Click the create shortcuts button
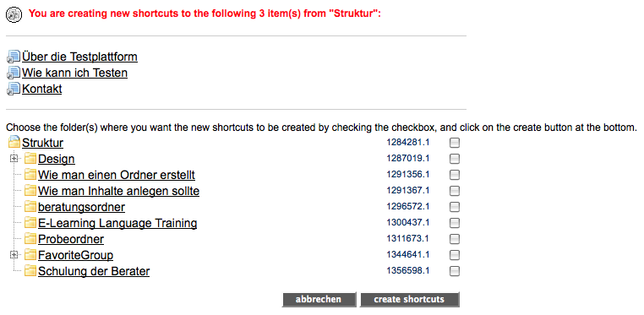This screenshot has height=315, width=644. [x=410, y=300]
